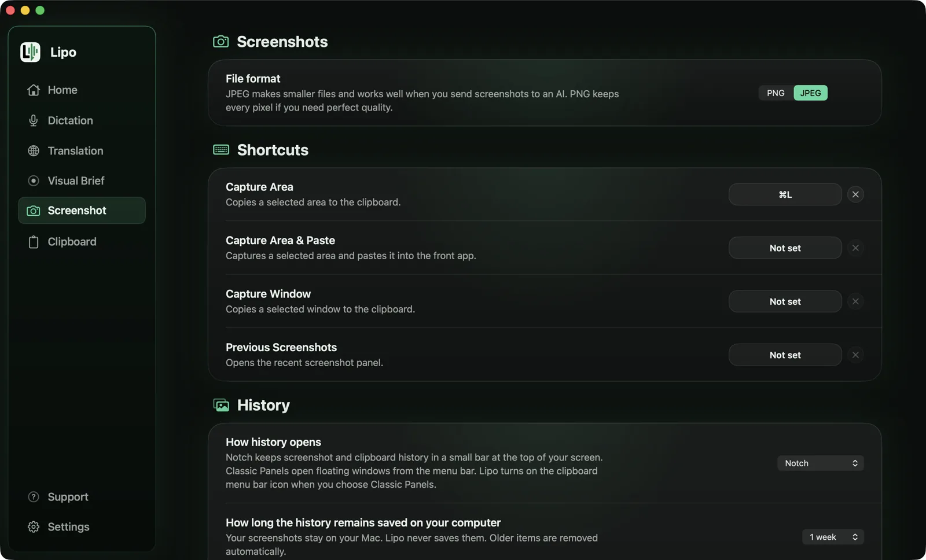Set shortcut for Previous Screenshots
The width and height of the screenshot is (926, 560).
[785, 355]
